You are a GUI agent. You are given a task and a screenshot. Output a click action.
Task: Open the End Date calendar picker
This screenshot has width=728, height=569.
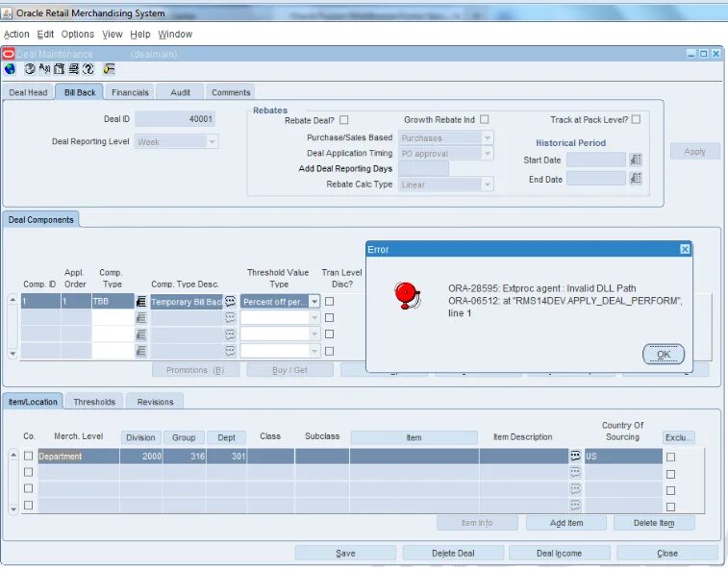click(x=636, y=178)
